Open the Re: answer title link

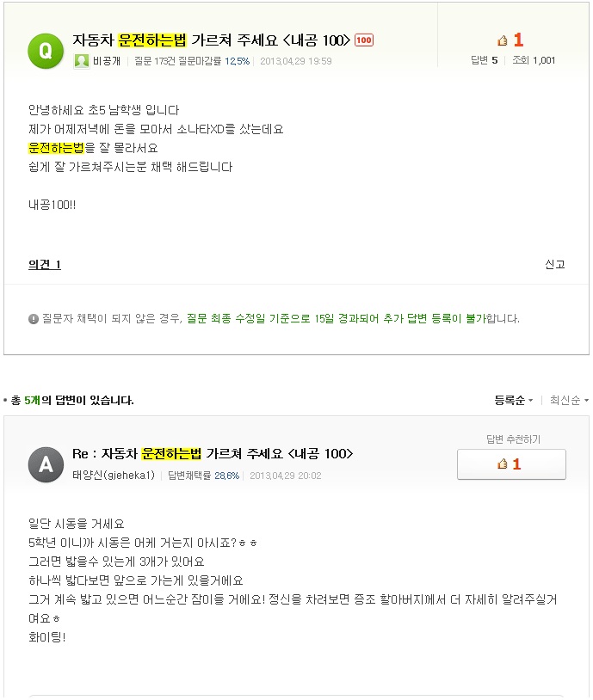213,453
